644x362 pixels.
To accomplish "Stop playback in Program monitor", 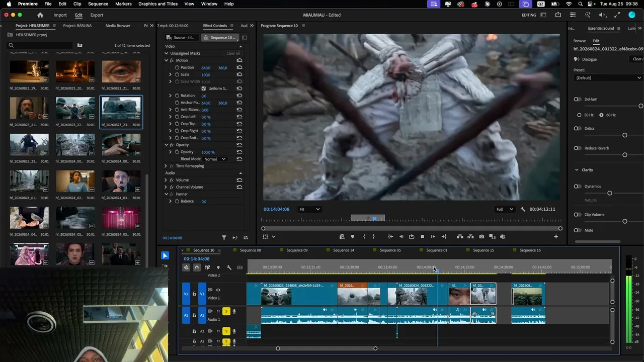I will pos(422,237).
